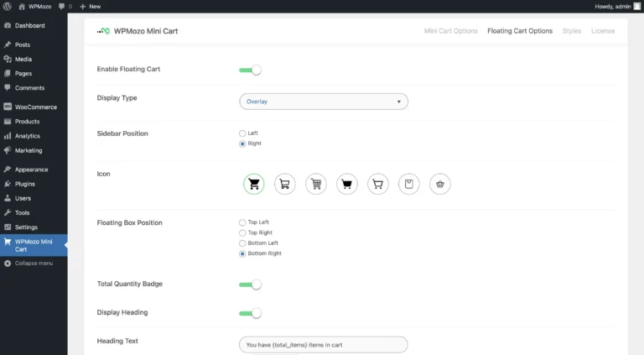Switch to Floating Cart Options tab
Viewport: 644px width, 355px height.
[x=520, y=31]
